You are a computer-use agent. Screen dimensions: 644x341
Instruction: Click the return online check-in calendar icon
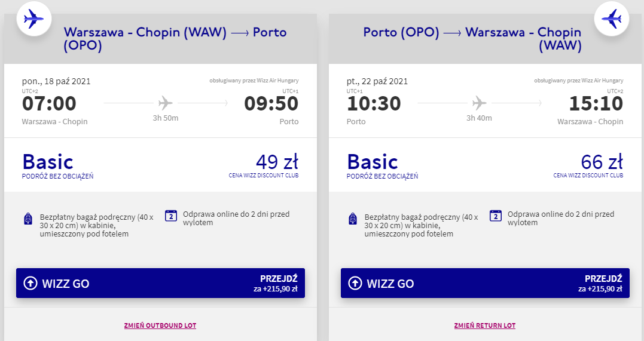tap(495, 216)
